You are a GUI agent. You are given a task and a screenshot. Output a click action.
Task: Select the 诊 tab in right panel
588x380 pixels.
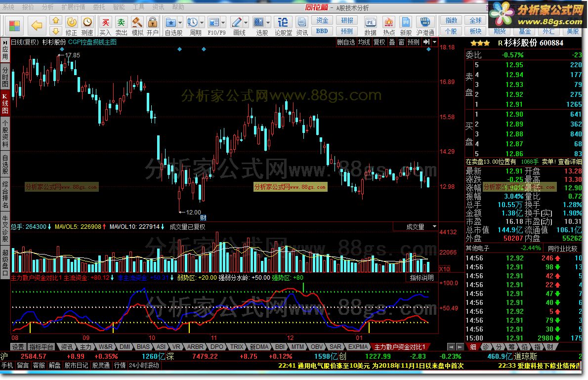tap(486, 347)
